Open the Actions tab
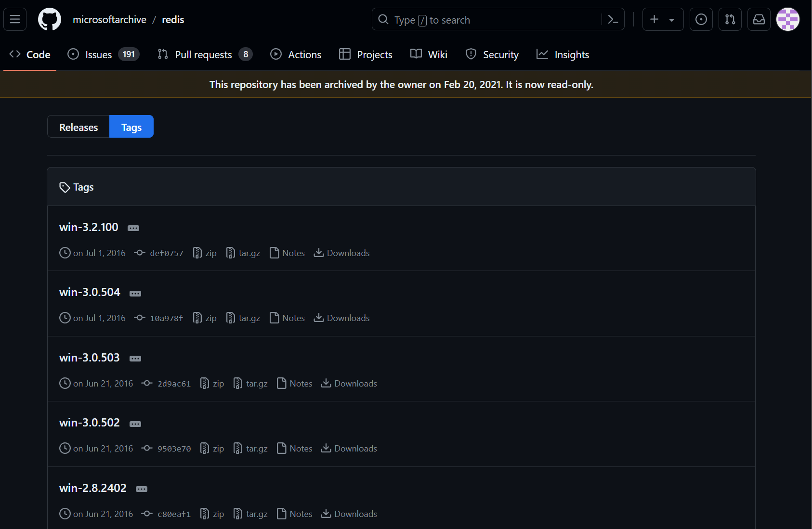Screen dimensions: 812x529 [x=296, y=54]
